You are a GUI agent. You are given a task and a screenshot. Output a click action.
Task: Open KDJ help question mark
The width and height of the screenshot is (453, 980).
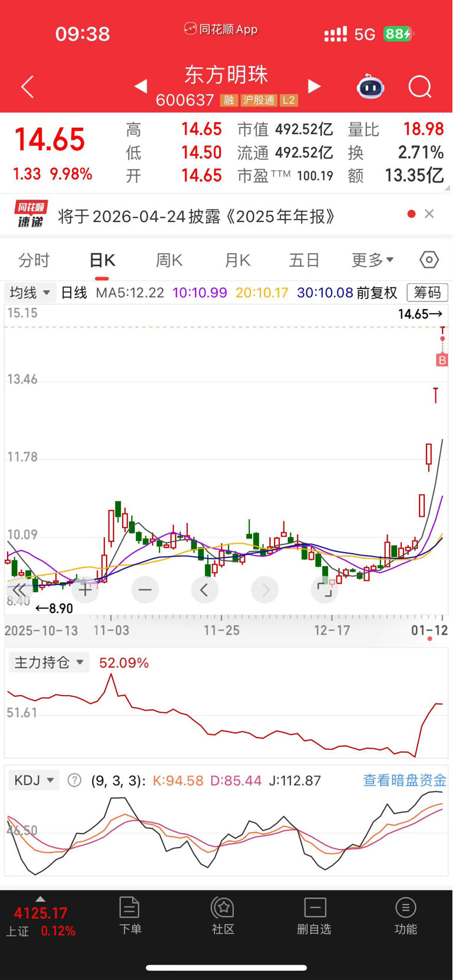(74, 780)
